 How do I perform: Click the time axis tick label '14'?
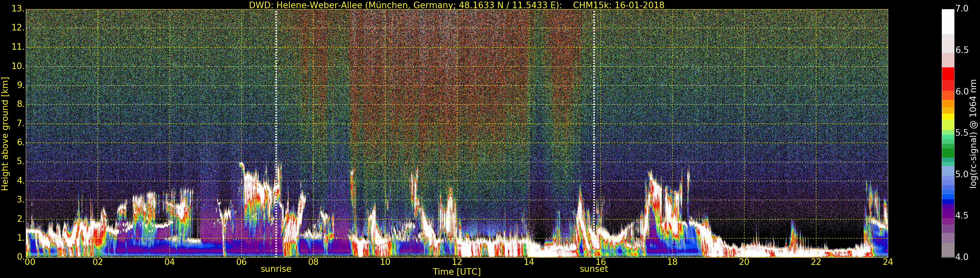529,262
